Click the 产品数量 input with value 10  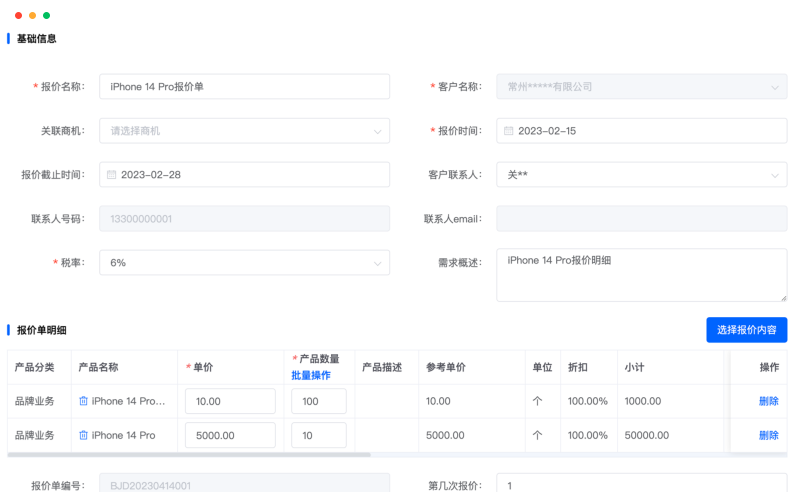pos(319,435)
